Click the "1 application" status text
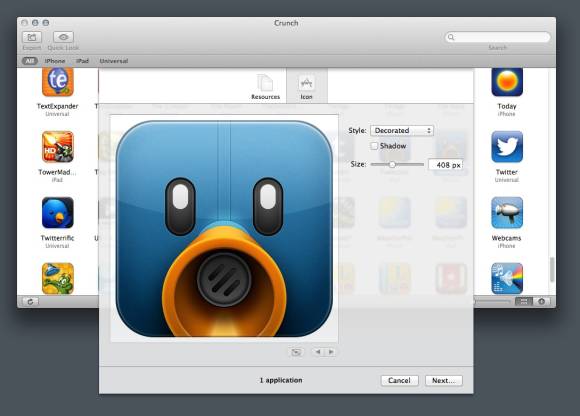This screenshot has height=416, width=580. (x=281, y=380)
